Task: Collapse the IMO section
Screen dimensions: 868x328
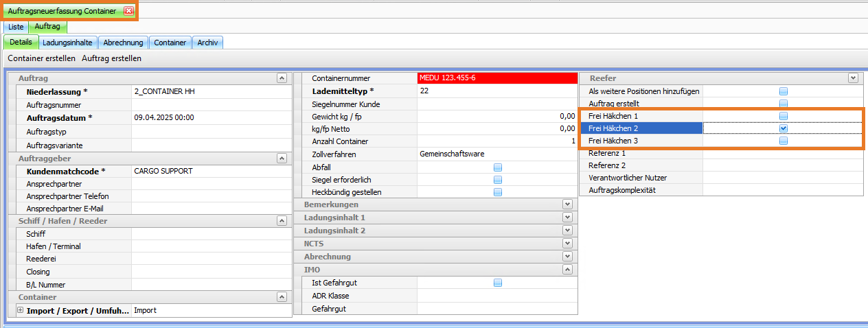Action: (567, 270)
